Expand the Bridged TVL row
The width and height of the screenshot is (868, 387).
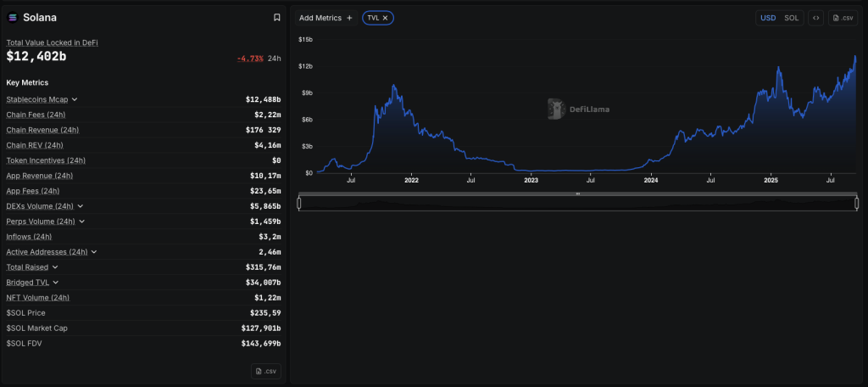pyautogui.click(x=56, y=283)
